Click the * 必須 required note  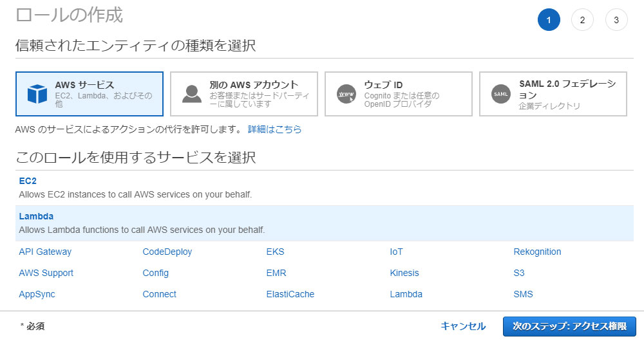tap(32, 326)
